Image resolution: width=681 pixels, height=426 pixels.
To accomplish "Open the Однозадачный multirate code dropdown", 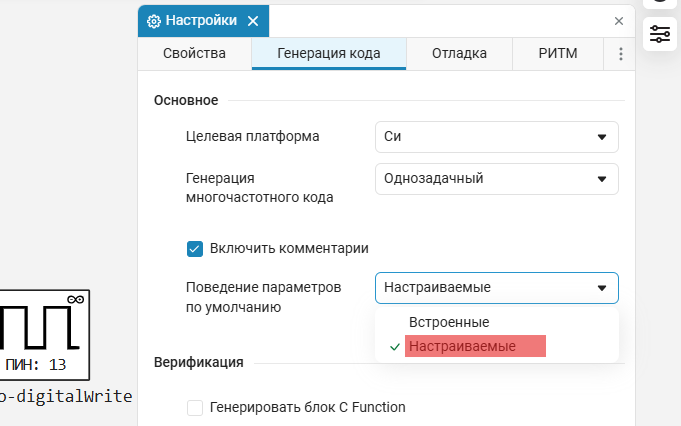I will [x=497, y=179].
